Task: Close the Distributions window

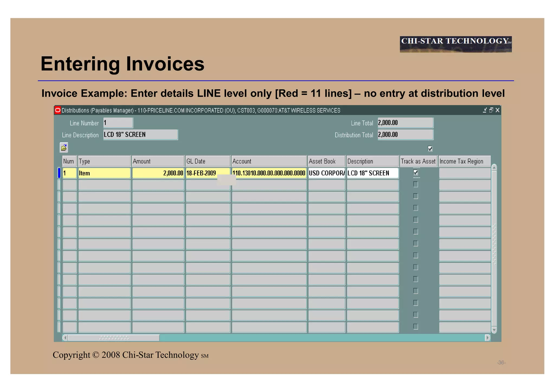Action: [498, 110]
